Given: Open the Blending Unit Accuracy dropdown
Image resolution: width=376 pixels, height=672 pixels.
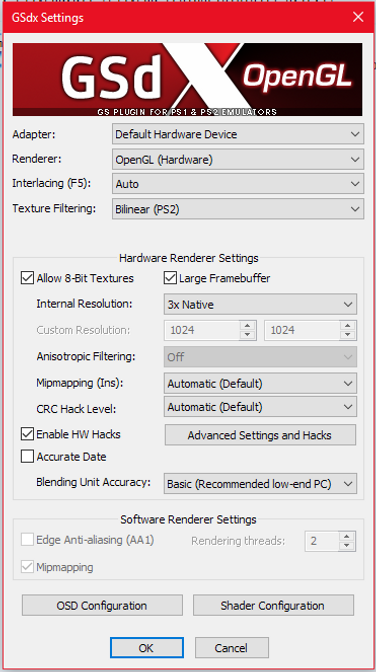Looking at the screenshot, I should pyautogui.click(x=260, y=484).
